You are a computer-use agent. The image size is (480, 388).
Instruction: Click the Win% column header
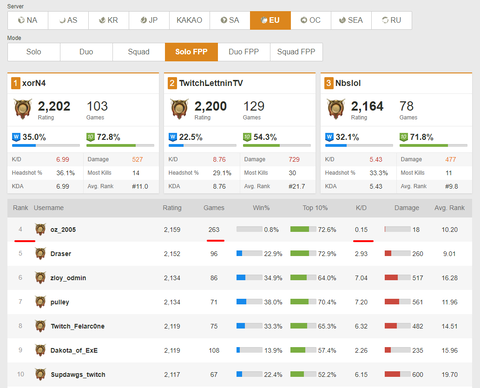261,208
